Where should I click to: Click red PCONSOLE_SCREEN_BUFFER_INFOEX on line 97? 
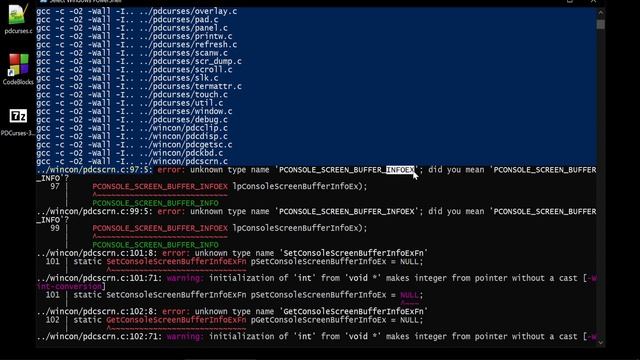(x=160, y=187)
